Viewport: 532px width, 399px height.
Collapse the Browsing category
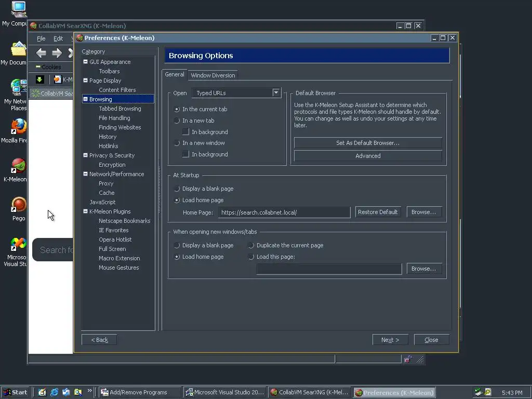(x=86, y=99)
